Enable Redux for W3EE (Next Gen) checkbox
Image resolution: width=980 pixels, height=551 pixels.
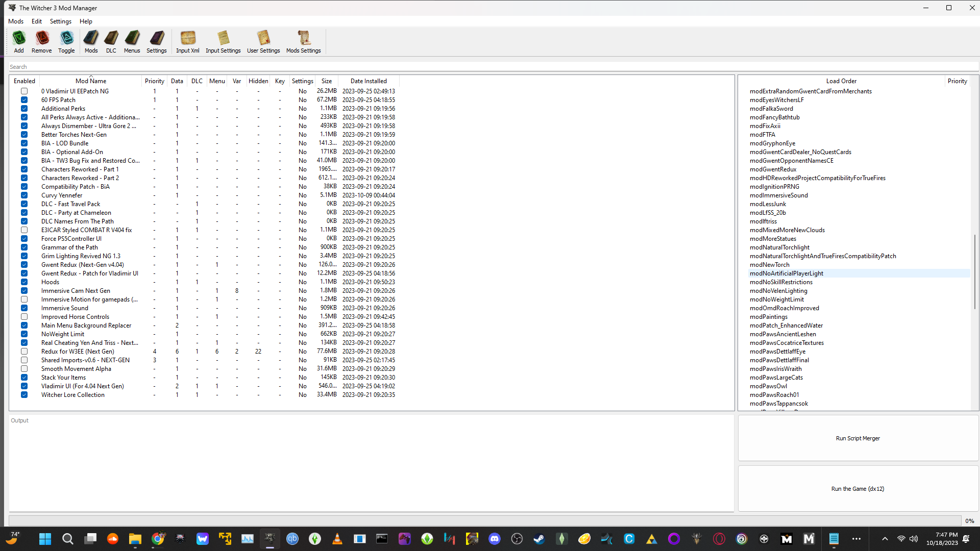(24, 352)
